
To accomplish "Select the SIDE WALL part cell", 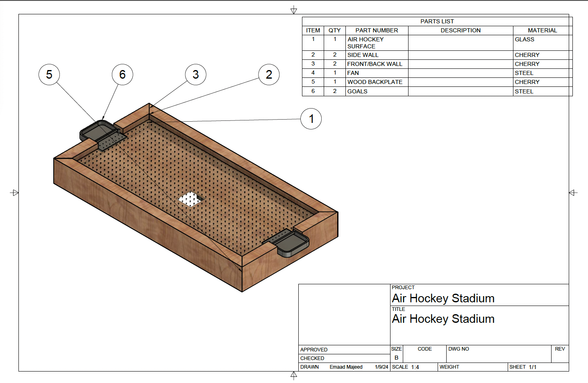I will click(x=377, y=55).
